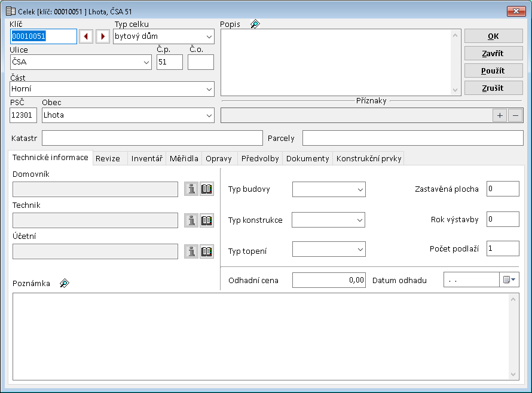532x393 pixels.
Task: Switch to the Revize tab
Action: (108, 158)
